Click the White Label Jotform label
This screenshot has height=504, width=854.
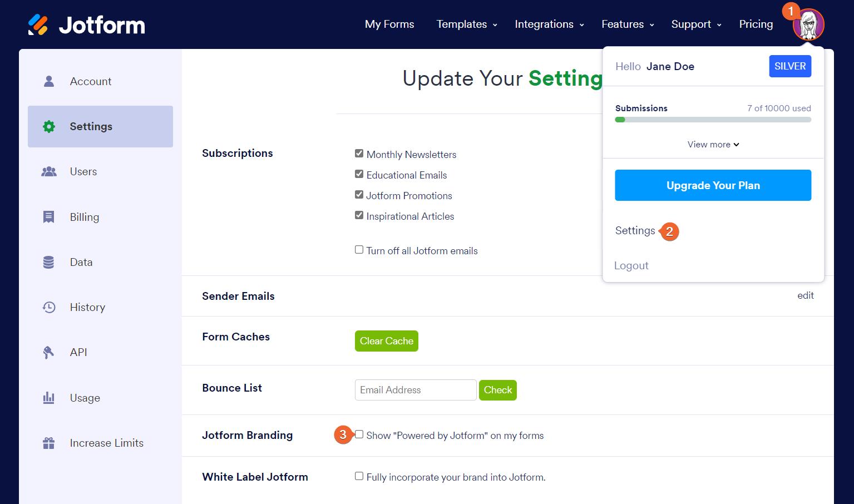click(255, 477)
